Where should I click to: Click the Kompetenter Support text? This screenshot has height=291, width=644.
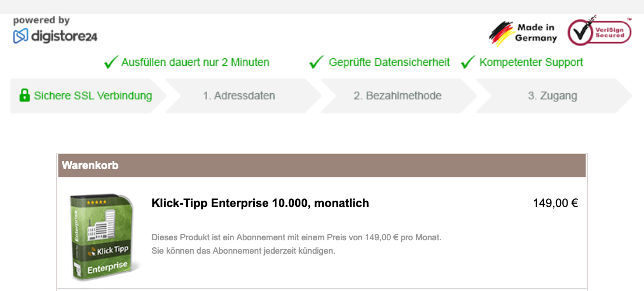(x=531, y=62)
